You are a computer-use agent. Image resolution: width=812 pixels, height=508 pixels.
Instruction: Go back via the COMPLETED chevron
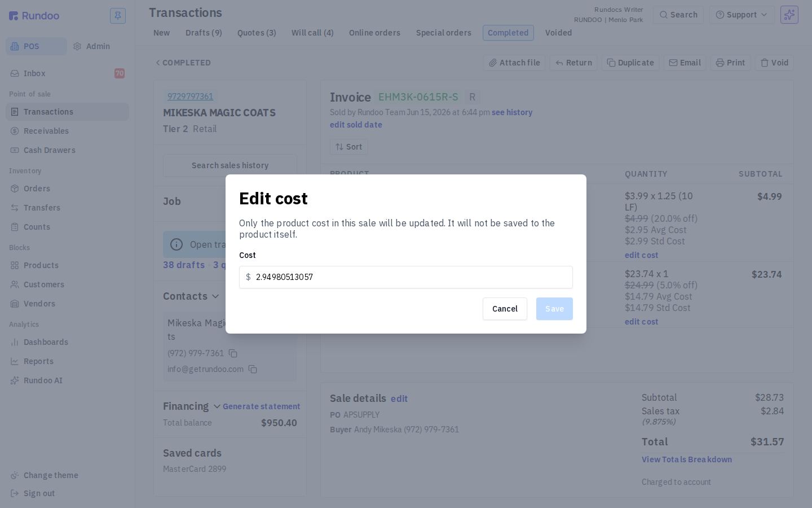click(x=158, y=63)
